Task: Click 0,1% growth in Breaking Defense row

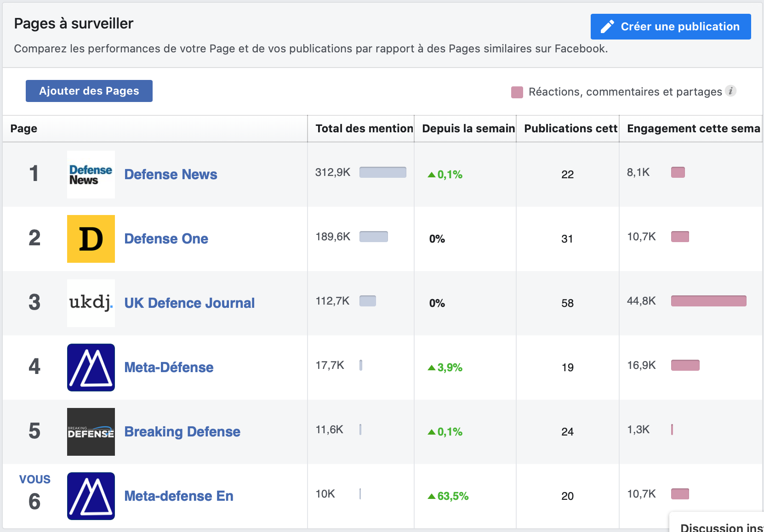Action: pyautogui.click(x=445, y=432)
